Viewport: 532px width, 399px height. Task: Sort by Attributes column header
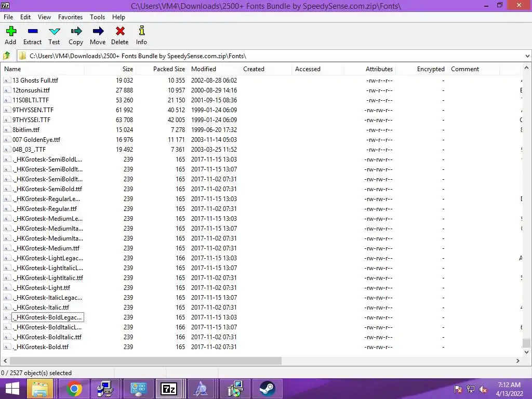pyautogui.click(x=370, y=69)
